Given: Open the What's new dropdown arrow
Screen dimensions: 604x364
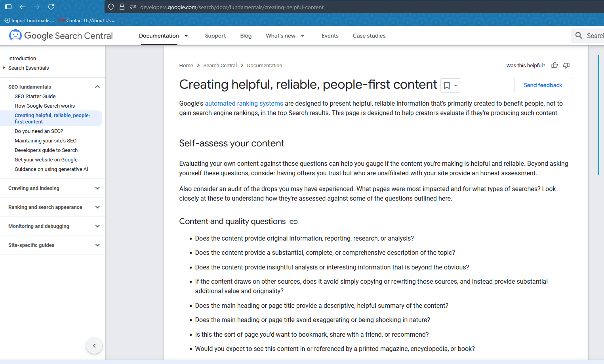Looking at the screenshot, I should (x=303, y=36).
